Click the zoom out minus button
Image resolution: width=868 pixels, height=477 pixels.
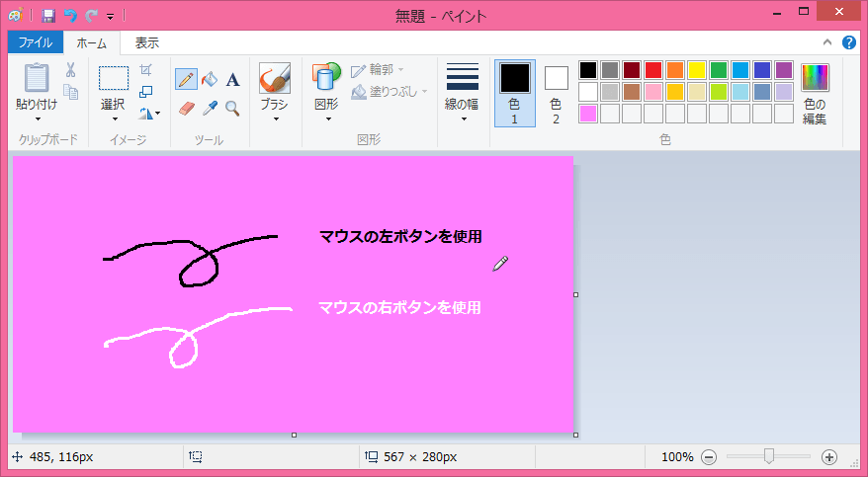point(709,457)
